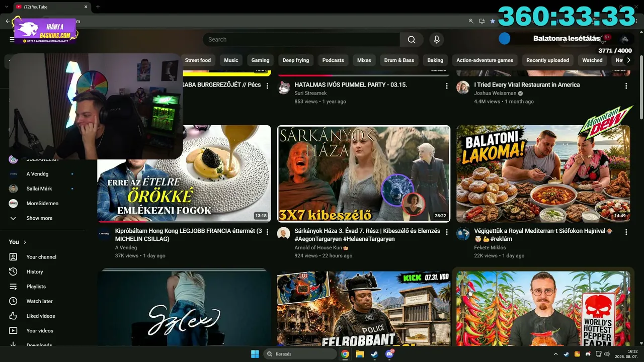Open the Sárkányok Háza 3. Évad video title

[x=367, y=235]
